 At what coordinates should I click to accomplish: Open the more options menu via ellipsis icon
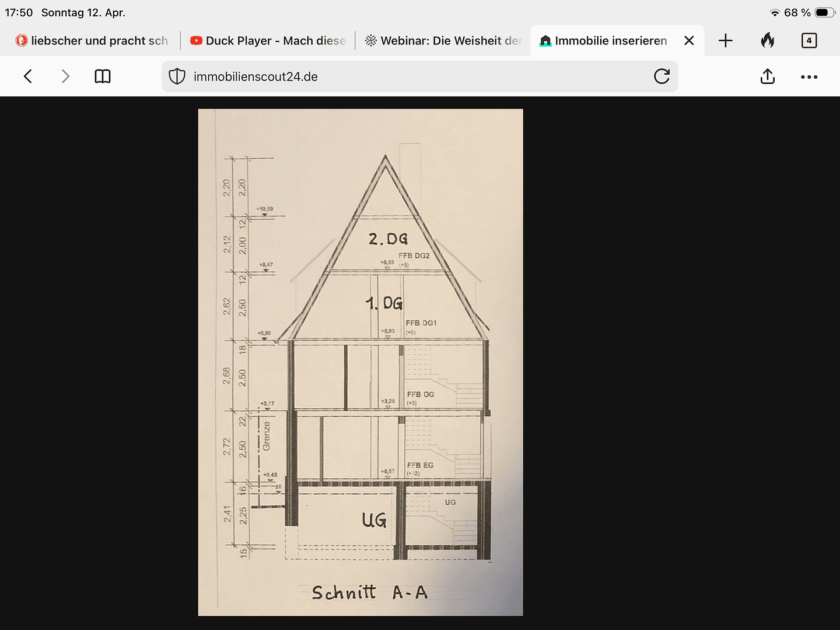tap(809, 76)
